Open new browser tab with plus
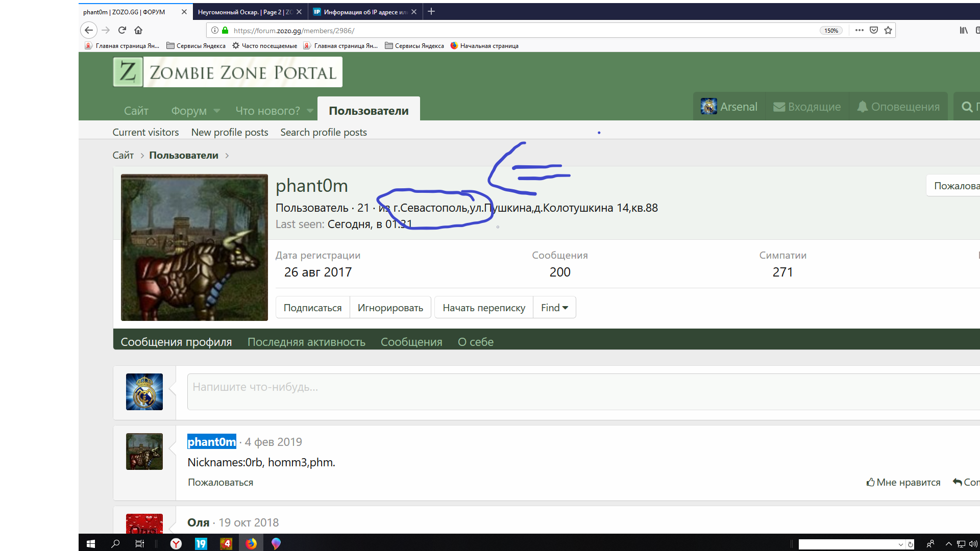 431,11
